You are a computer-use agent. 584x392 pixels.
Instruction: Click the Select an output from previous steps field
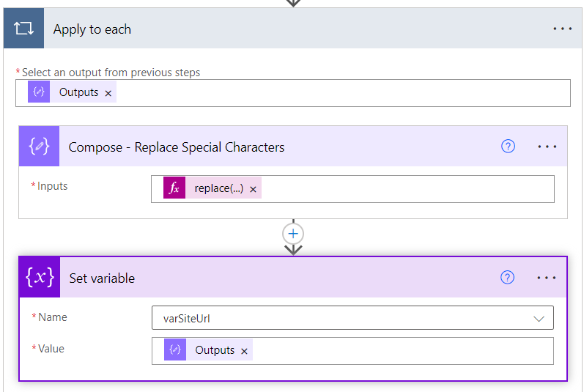tap(293, 93)
